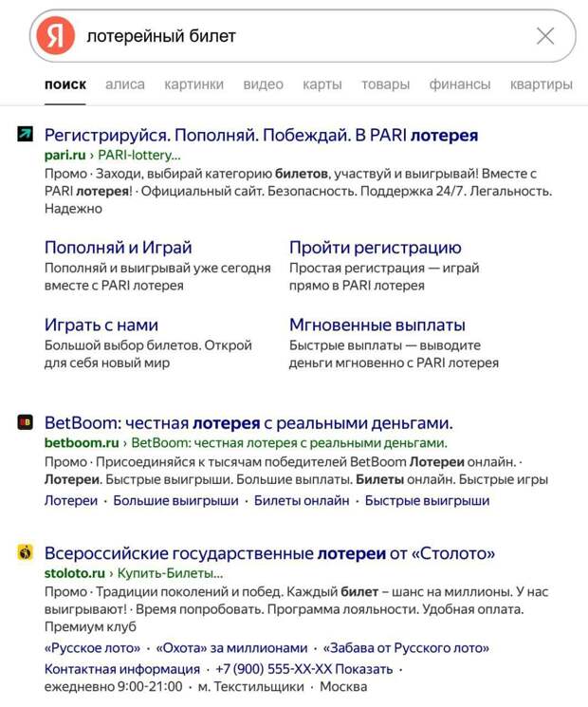Click Билеты онлайн sitelink under BetBoom
The height and width of the screenshot is (707, 588).
[302, 500]
